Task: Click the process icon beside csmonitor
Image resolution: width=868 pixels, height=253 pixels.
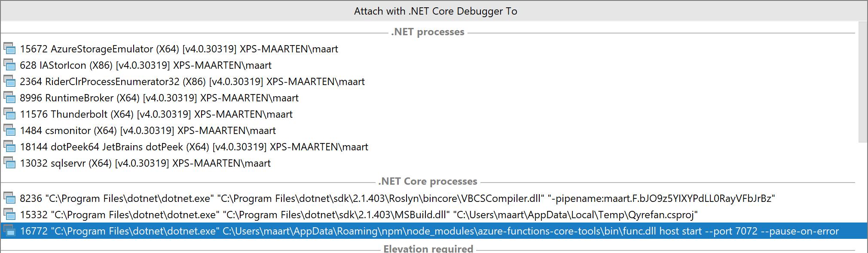Action: click(x=10, y=130)
